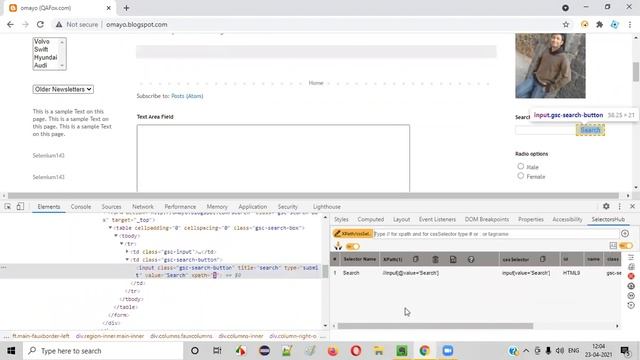
Task: Click the download arrow icon in SelectorsHub
Action: point(338,246)
